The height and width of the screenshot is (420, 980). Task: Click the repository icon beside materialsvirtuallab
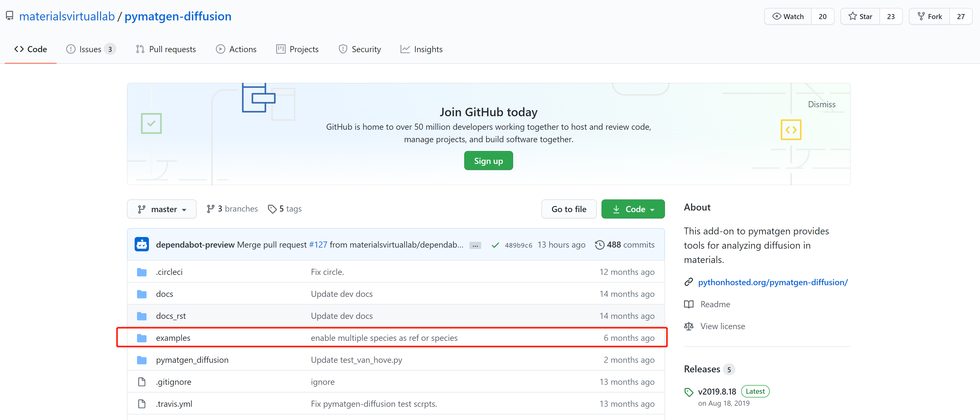(x=10, y=16)
